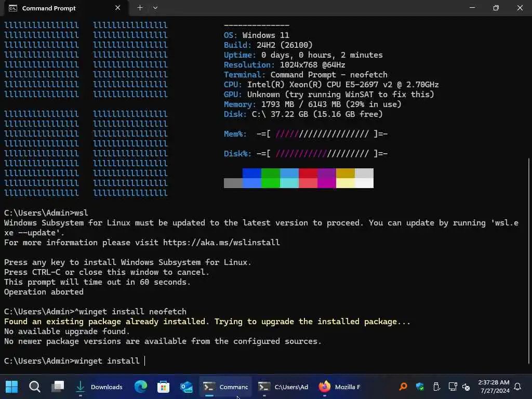The height and width of the screenshot is (399, 532).
Task: Click the command line after 'winget install'
Action: 144,361
